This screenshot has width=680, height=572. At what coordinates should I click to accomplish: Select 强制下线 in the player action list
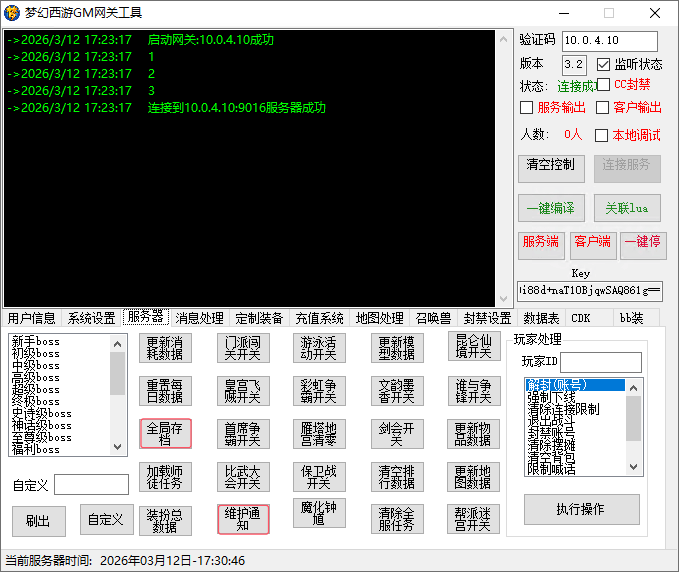point(550,397)
